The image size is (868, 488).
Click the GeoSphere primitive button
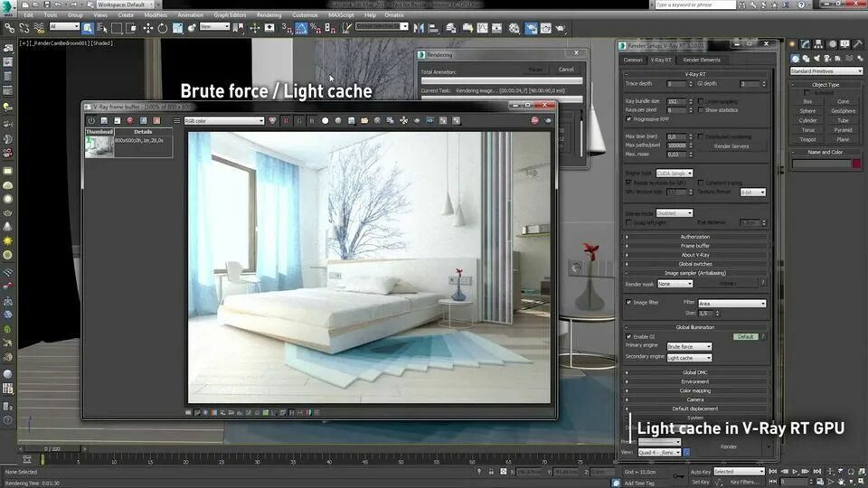[x=843, y=111]
